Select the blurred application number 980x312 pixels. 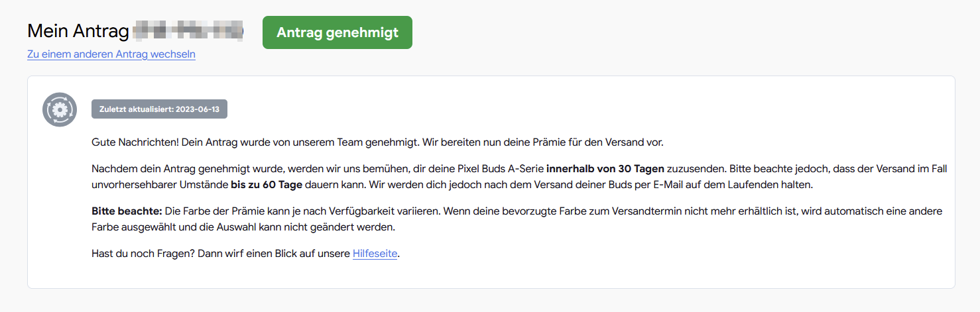pos(187,31)
